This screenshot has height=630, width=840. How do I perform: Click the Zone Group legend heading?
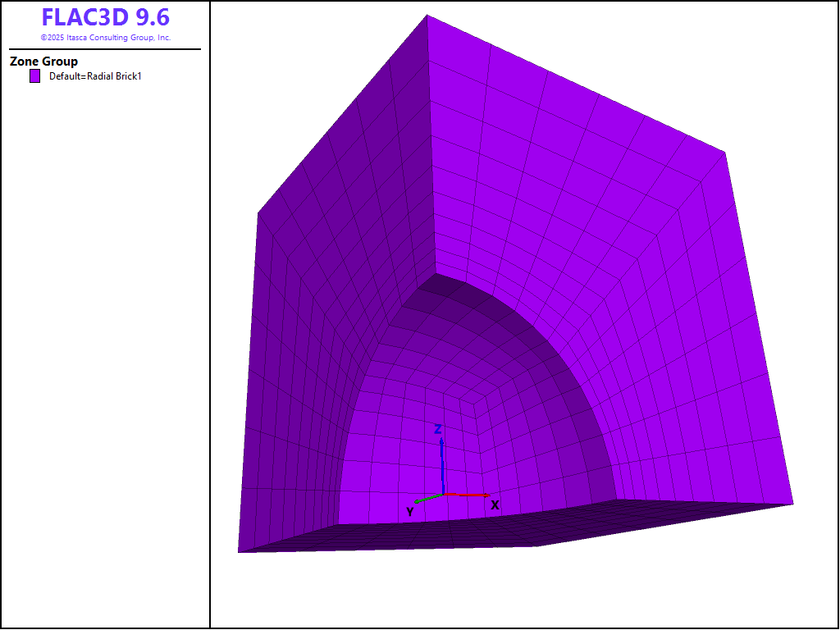coord(43,62)
